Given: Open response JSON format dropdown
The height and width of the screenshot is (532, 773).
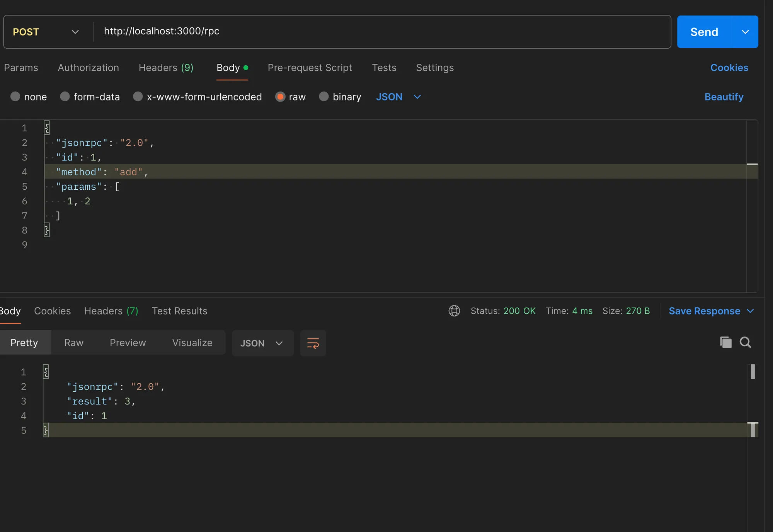Looking at the screenshot, I should [262, 343].
